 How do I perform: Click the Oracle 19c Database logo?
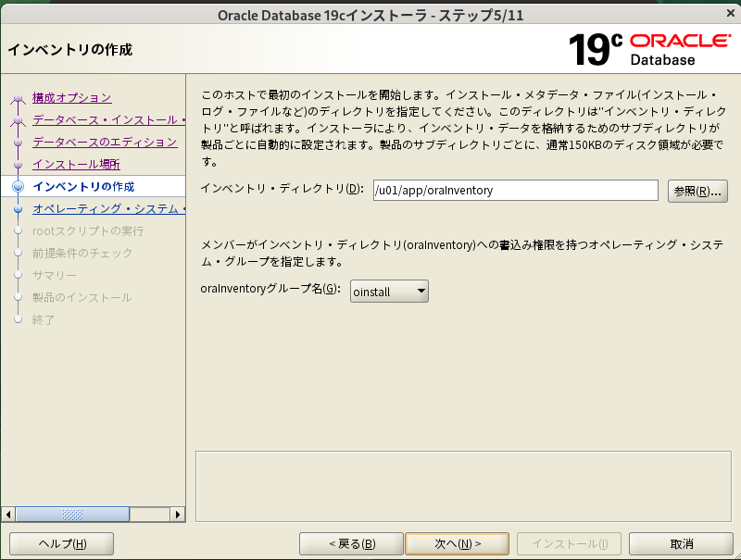tap(650, 49)
